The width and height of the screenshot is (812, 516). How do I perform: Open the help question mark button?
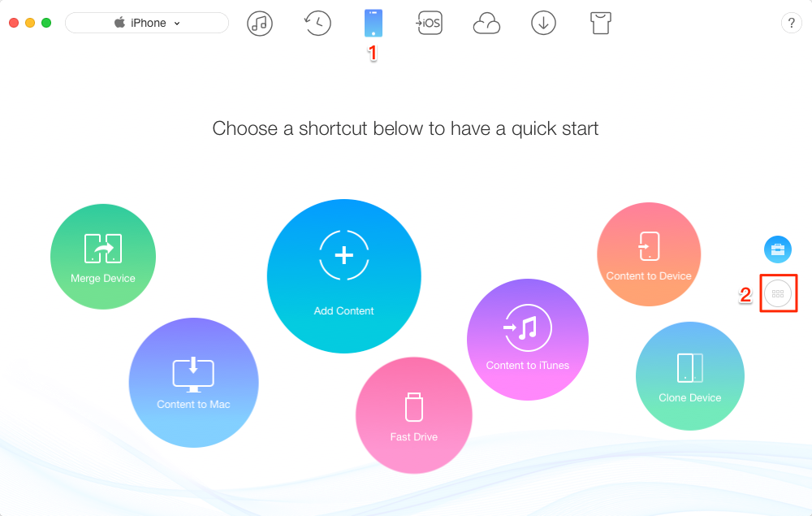pos(791,23)
